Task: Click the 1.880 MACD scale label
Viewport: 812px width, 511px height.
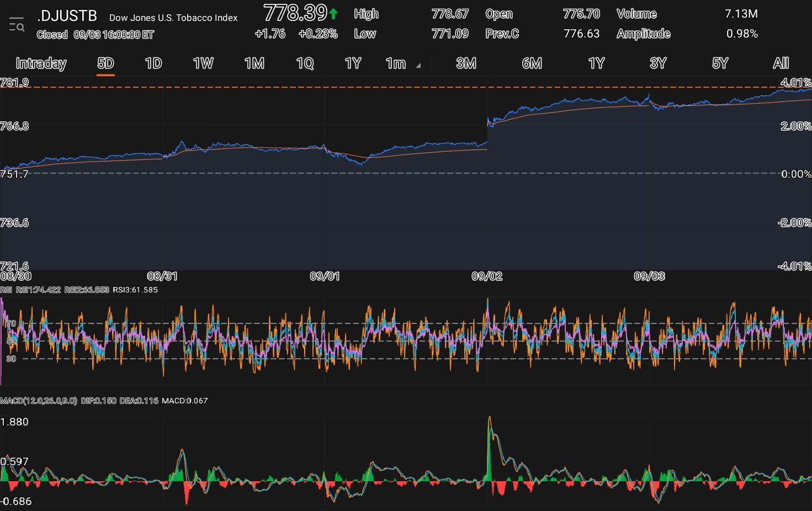Action: coord(14,422)
